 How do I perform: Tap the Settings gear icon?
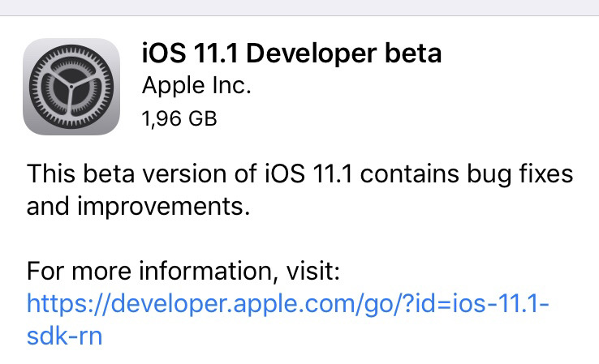click(x=71, y=87)
